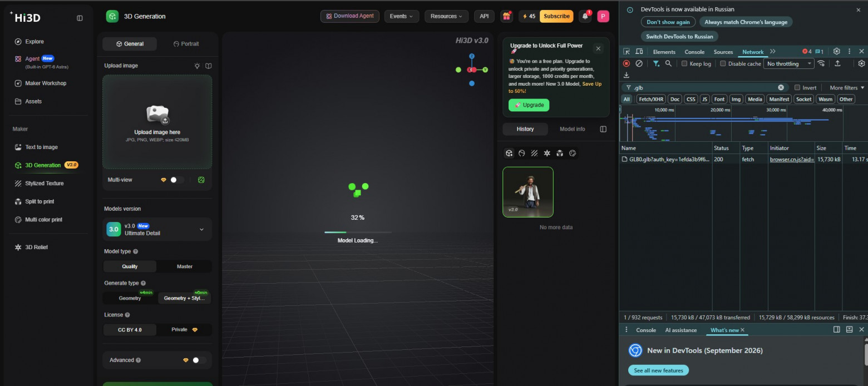868x386 pixels.
Task: Filter history by striped texture icon
Action: pyautogui.click(x=534, y=153)
